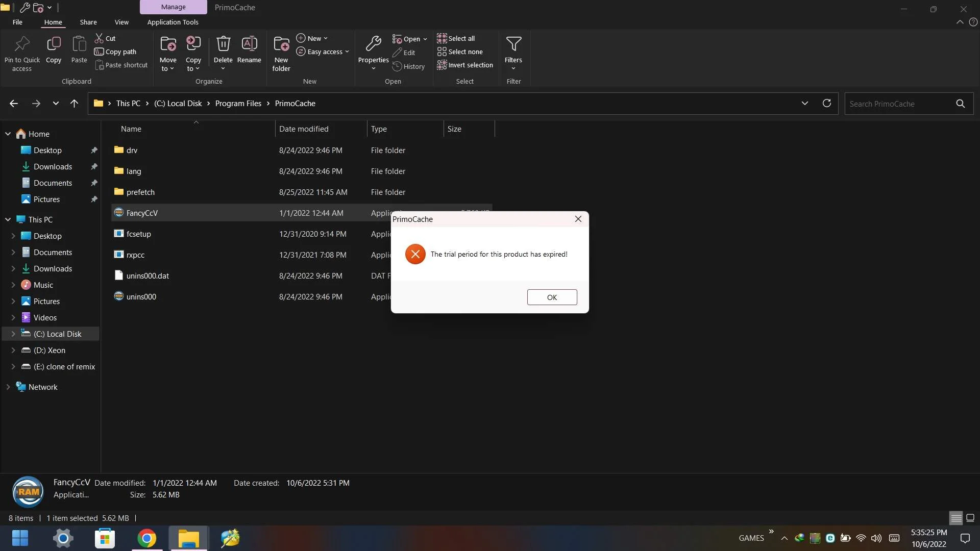Open Microsoft Store from taskbar

point(105,538)
